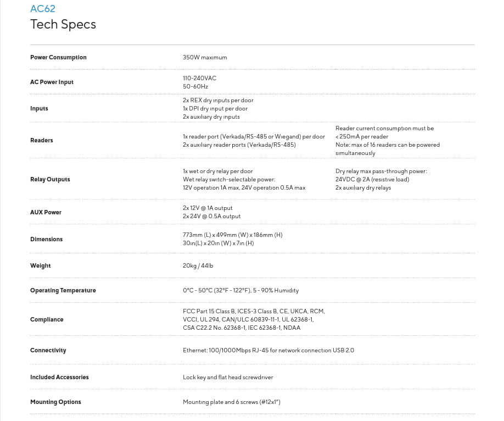Click the Tech Specs heading
This screenshot has width=504, height=421.
click(x=63, y=25)
